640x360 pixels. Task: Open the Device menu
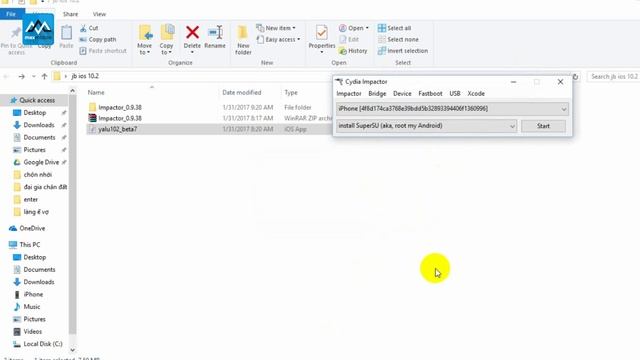(402, 93)
